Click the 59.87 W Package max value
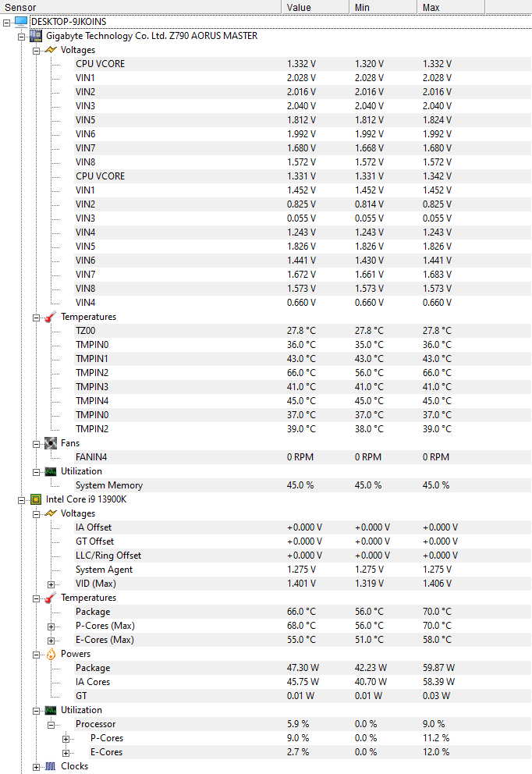Image resolution: width=532 pixels, height=774 pixels. 438,668
